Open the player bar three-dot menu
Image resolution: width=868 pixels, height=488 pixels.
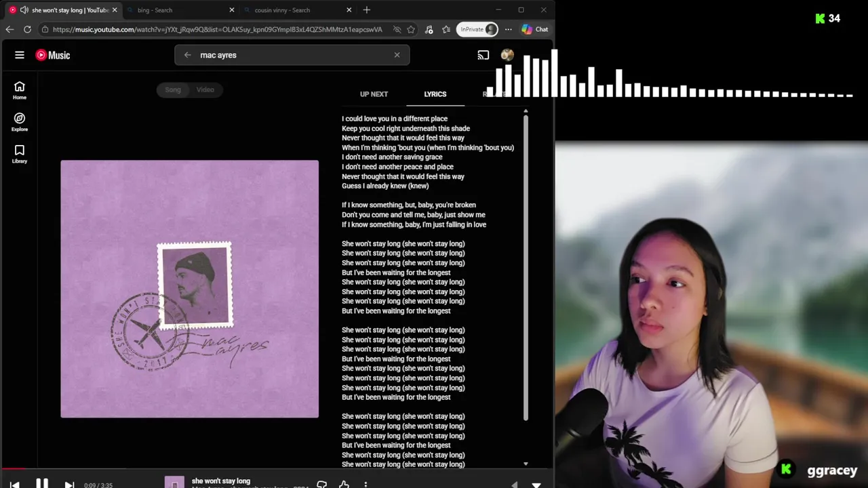pyautogui.click(x=366, y=485)
